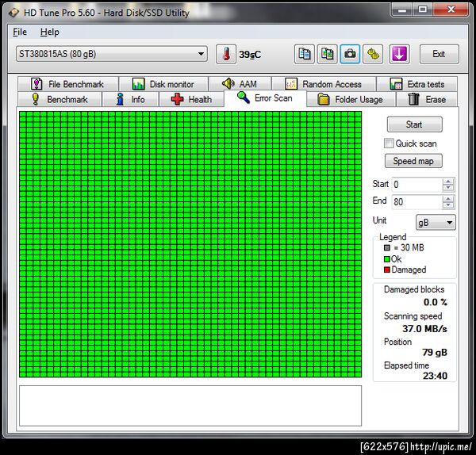The width and height of the screenshot is (476, 455).
Task: Open options with the gear icon
Action: pos(373,54)
